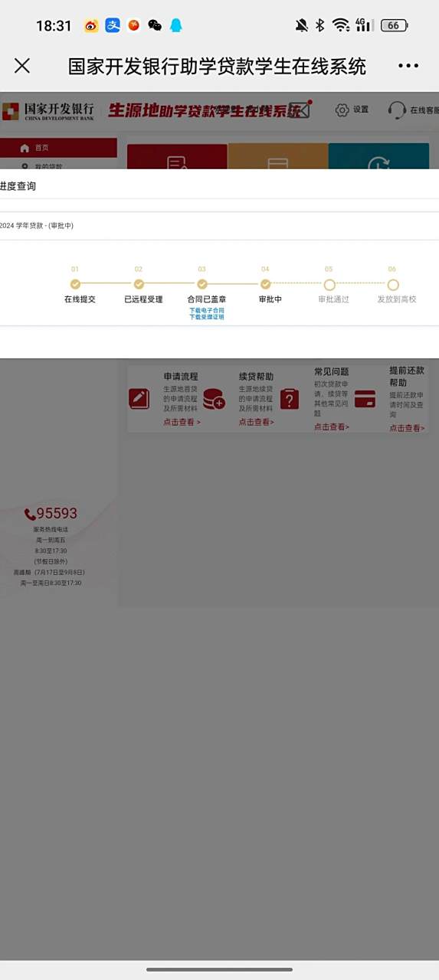The image size is (439, 980).
Task: Click the teal clock card icon
Action: pos(378,163)
